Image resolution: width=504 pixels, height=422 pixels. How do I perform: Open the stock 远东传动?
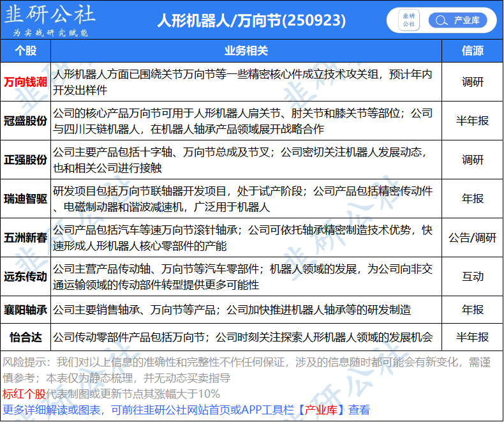[x=26, y=276]
